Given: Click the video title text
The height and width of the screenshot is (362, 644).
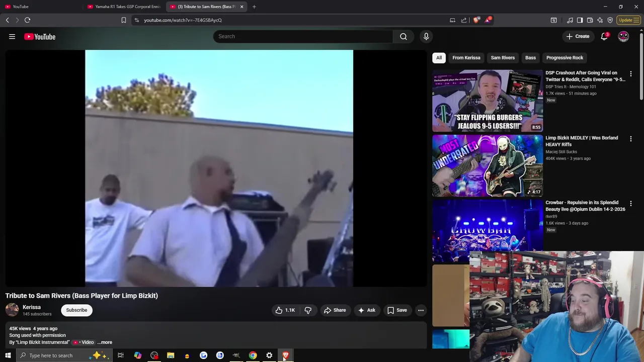Looking at the screenshot, I should tap(82, 296).
